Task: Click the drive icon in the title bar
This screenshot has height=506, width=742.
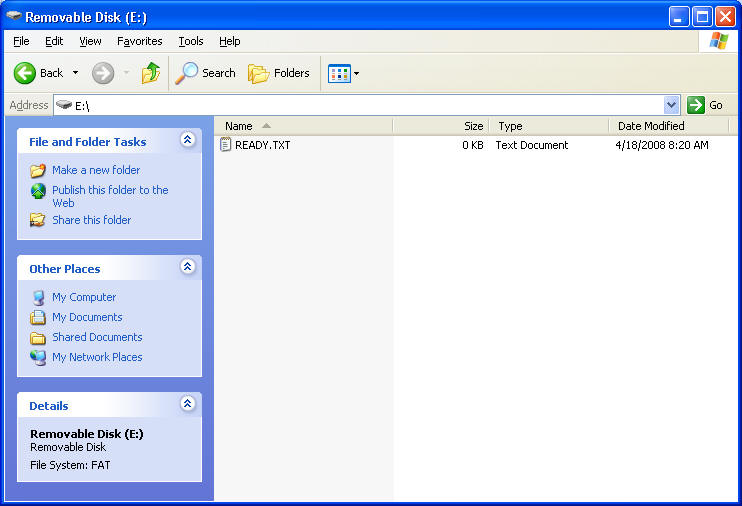Action: tap(14, 16)
